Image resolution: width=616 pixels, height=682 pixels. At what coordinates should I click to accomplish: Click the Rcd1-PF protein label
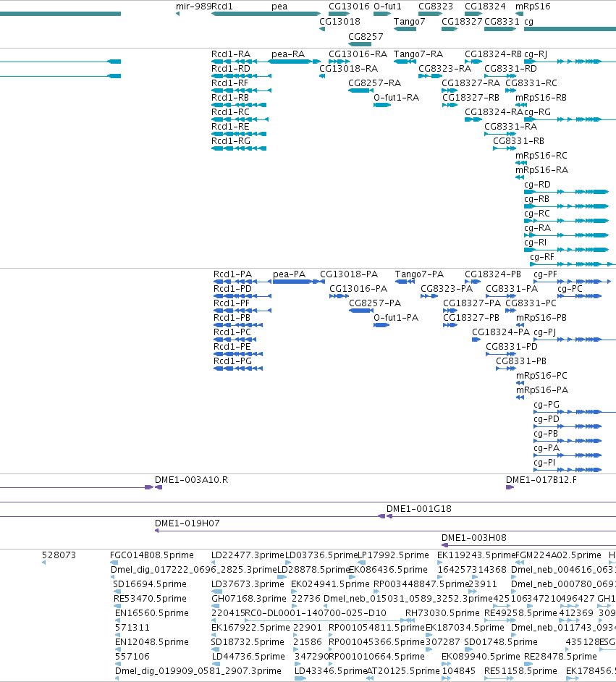[232, 303]
